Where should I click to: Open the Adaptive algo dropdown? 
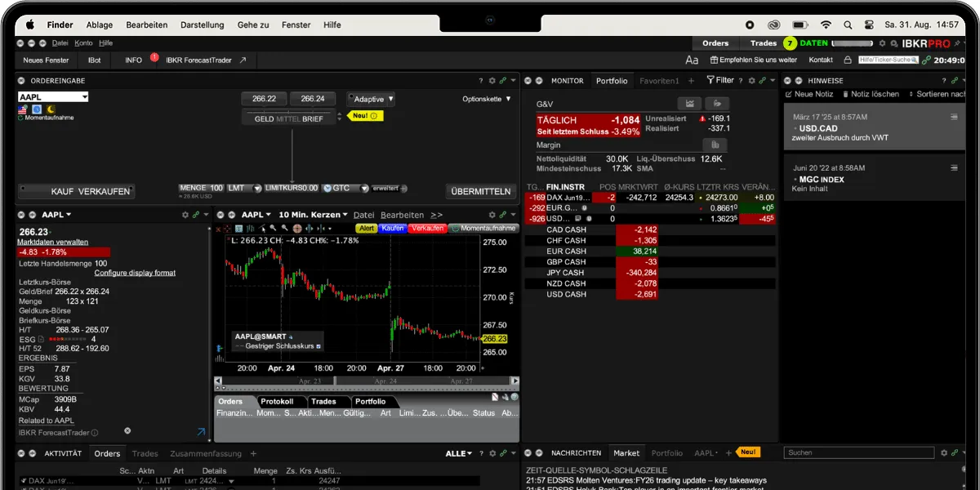[x=371, y=99]
